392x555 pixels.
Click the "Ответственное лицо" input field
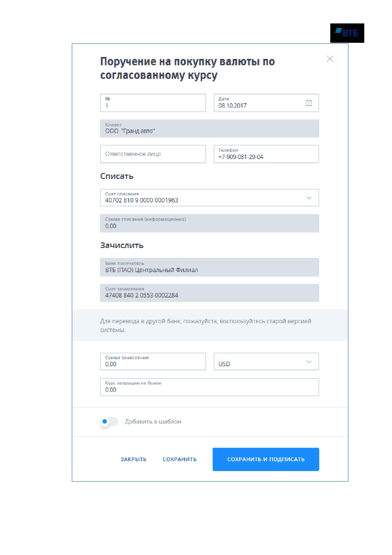[x=153, y=154]
